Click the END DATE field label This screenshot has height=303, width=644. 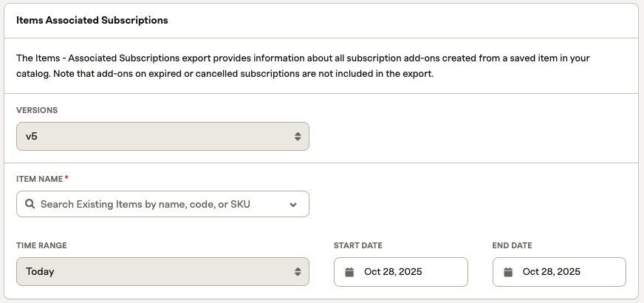[512, 245]
